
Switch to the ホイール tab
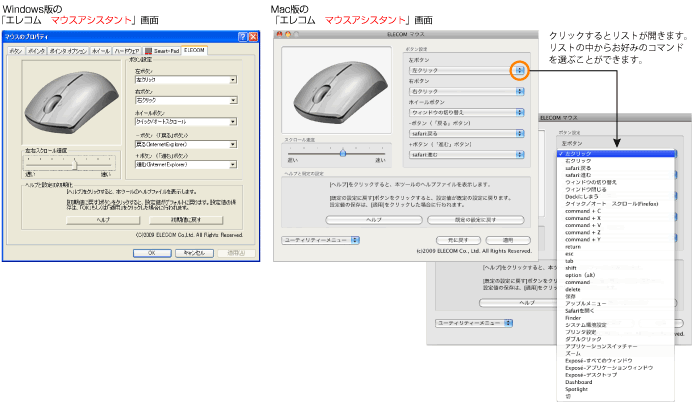[x=101, y=51]
